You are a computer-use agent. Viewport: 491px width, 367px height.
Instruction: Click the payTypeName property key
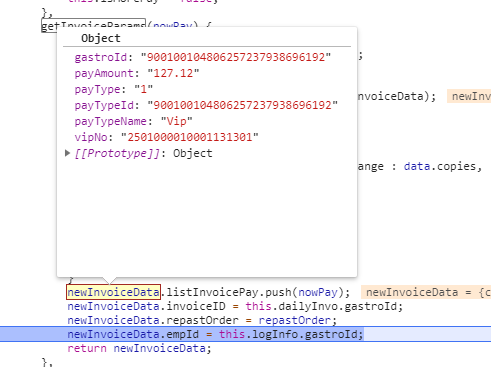[x=111, y=121]
